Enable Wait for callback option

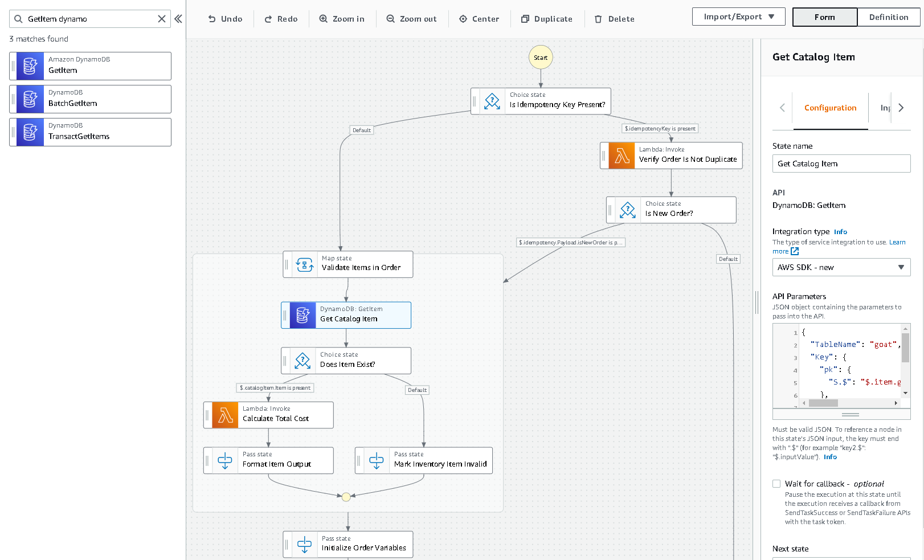pyautogui.click(x=776, y=484)
